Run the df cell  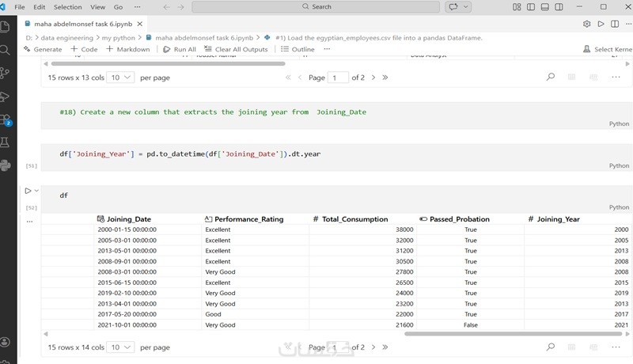coord(28,191)
